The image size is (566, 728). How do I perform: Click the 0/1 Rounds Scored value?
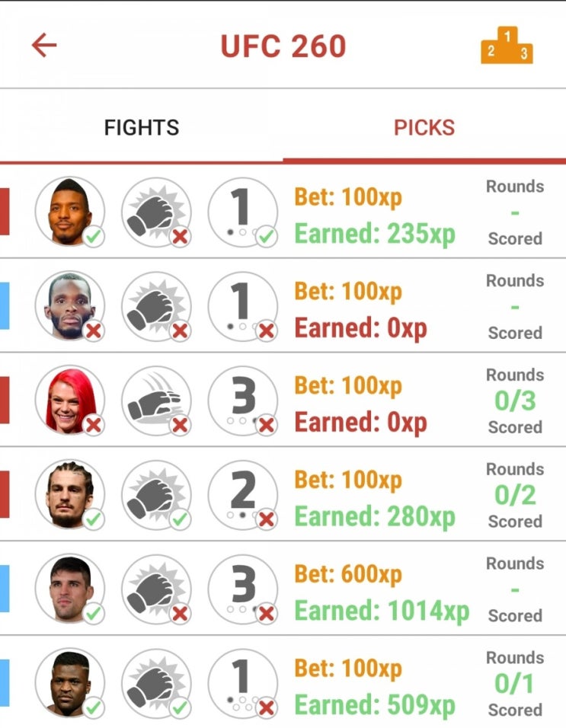514,683
